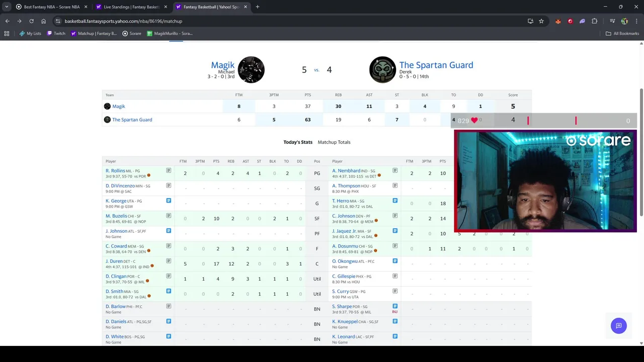Open the media control icon
This screenshot has height=362, width=644.
[x=612, y=21]
